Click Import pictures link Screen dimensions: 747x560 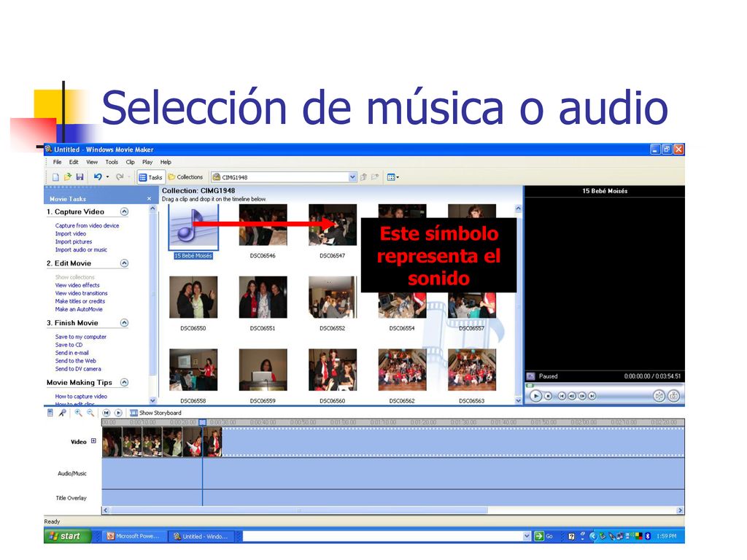coord(74,242)
